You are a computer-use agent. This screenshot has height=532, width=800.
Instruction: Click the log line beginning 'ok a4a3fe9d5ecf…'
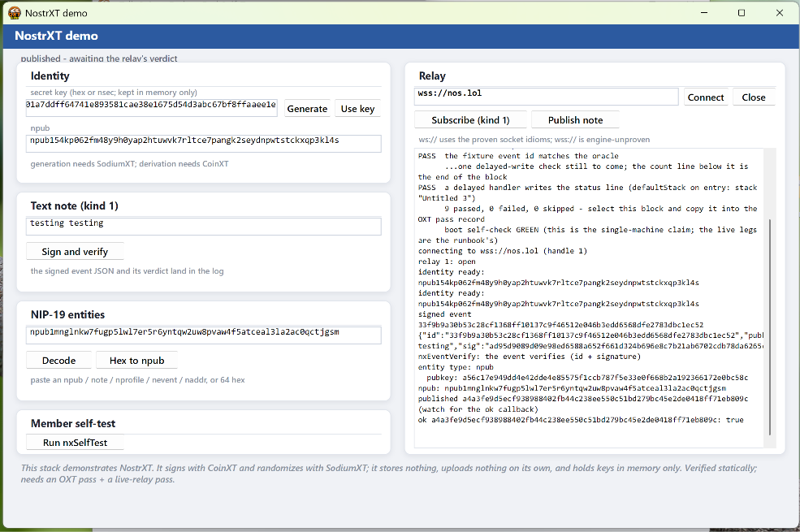point(581,420)
